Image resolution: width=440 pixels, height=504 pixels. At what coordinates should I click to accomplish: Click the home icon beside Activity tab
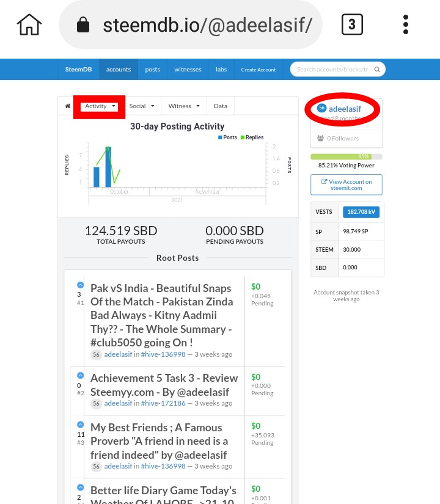coord(68,106)
